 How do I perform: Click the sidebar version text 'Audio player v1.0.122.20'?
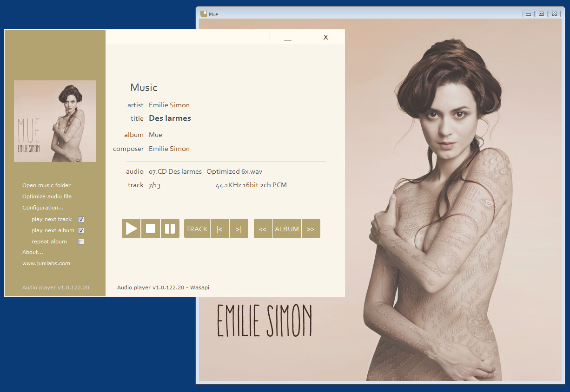56,287
